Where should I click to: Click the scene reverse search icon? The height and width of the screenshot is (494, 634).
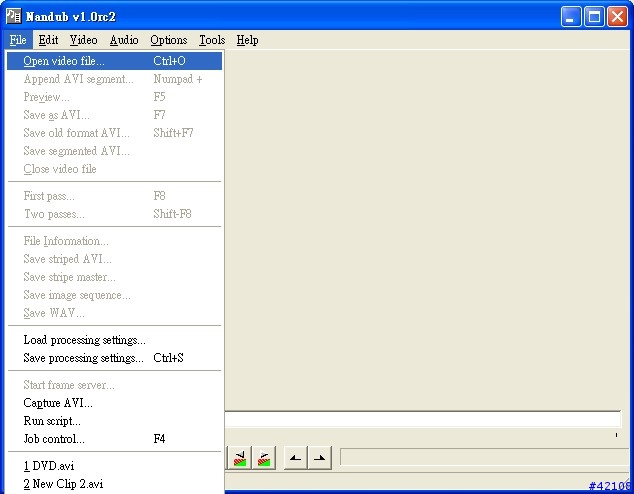click(239, 458)
